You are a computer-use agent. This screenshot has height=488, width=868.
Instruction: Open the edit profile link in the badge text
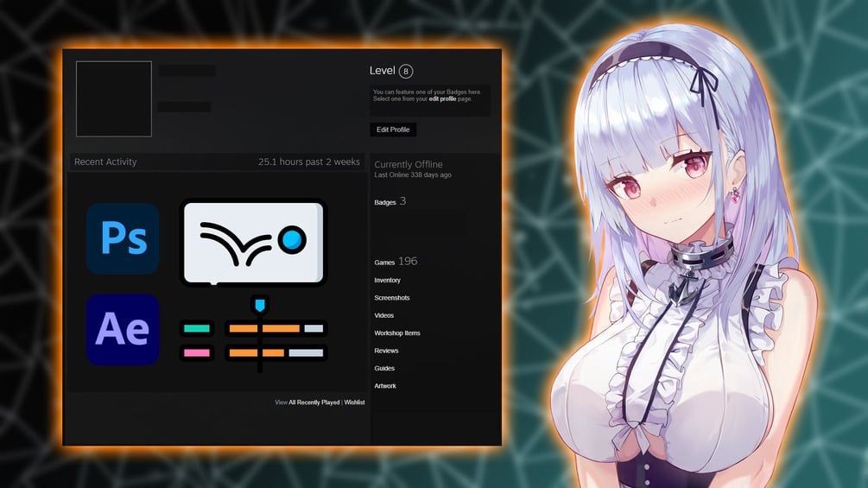tap(442, 99)
